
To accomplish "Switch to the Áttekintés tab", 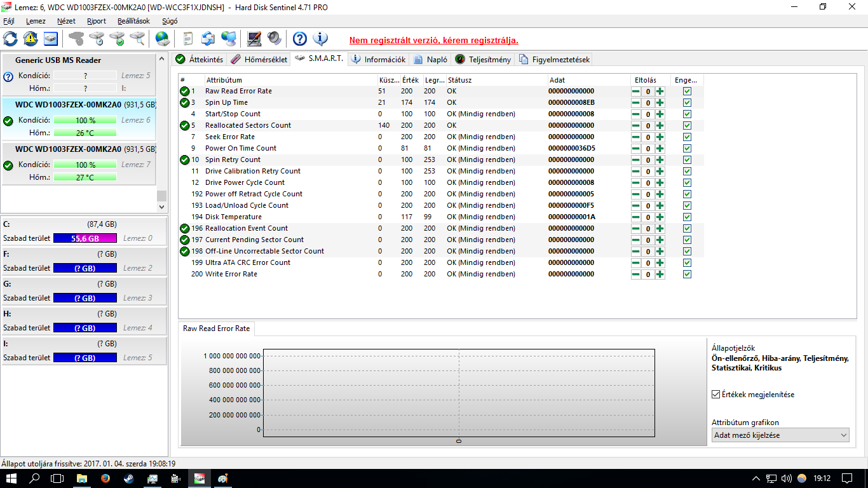I will 200,59.
